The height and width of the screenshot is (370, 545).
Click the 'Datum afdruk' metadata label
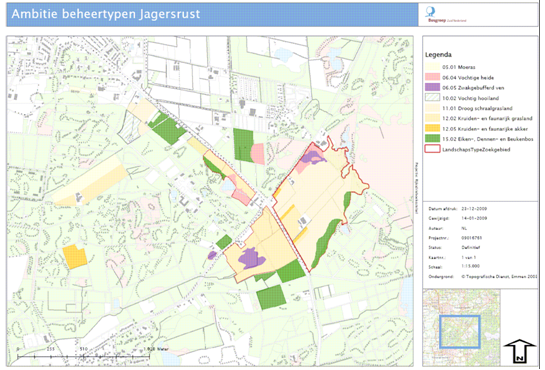[440, 209]
